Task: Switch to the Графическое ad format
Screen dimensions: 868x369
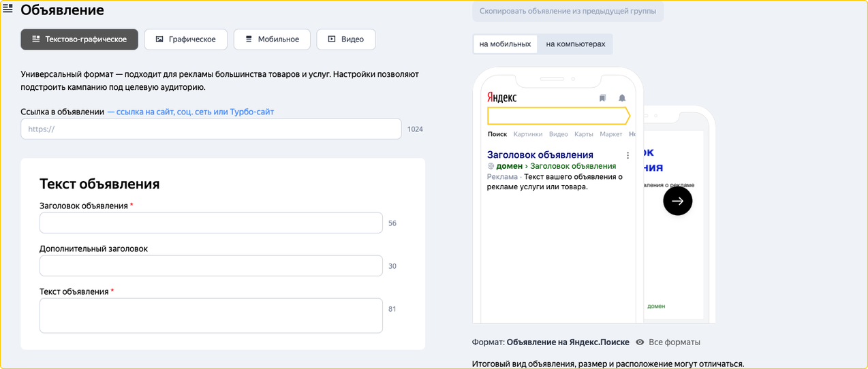Action: [x=185, y=39]
